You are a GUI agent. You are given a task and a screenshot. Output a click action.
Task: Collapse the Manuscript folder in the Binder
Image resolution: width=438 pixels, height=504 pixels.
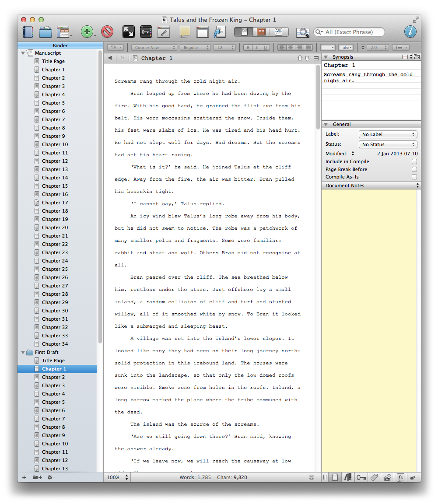tap(23, 53)
